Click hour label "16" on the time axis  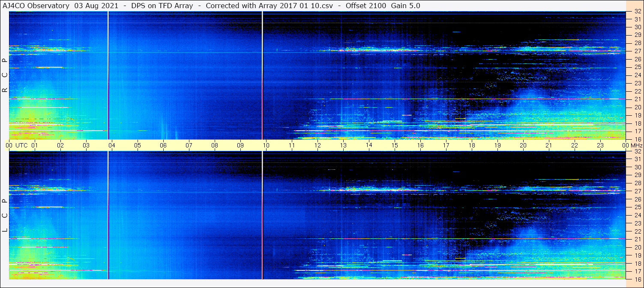[x=420, y=145]
